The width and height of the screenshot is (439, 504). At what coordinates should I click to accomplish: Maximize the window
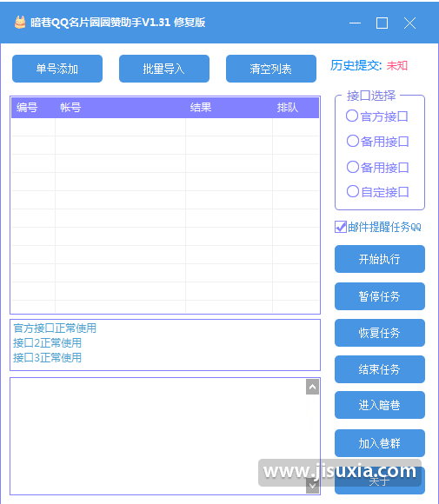pyautogui.click(x=382, y=23)
